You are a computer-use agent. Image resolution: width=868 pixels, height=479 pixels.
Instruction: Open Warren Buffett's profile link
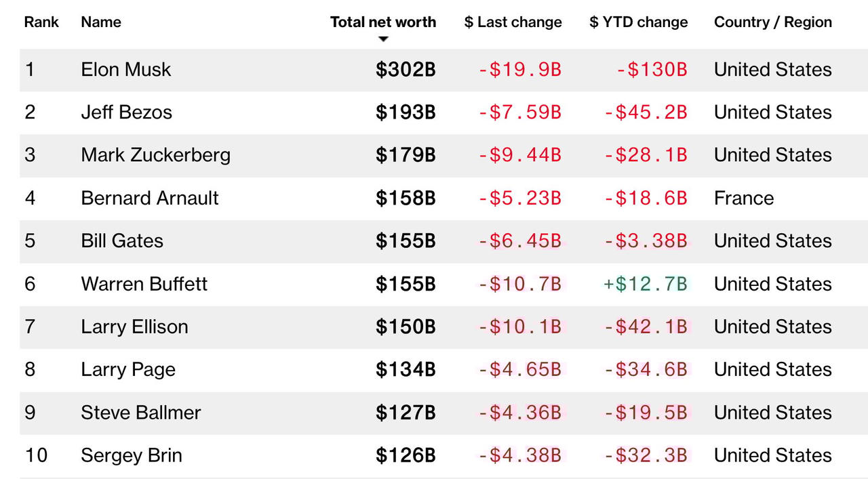pos(144,284)
